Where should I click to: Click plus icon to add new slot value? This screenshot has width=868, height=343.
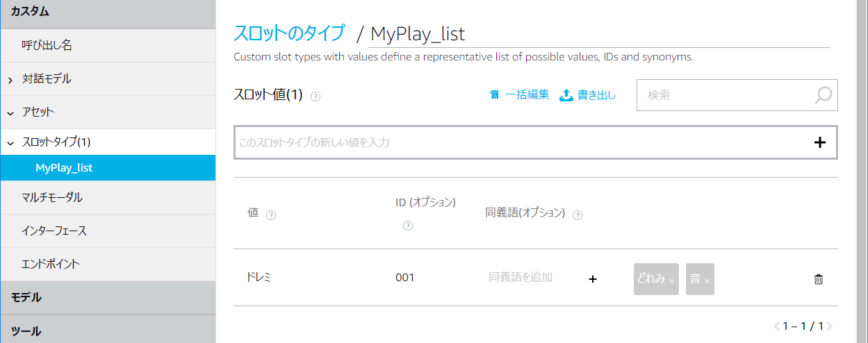(820, 142)
